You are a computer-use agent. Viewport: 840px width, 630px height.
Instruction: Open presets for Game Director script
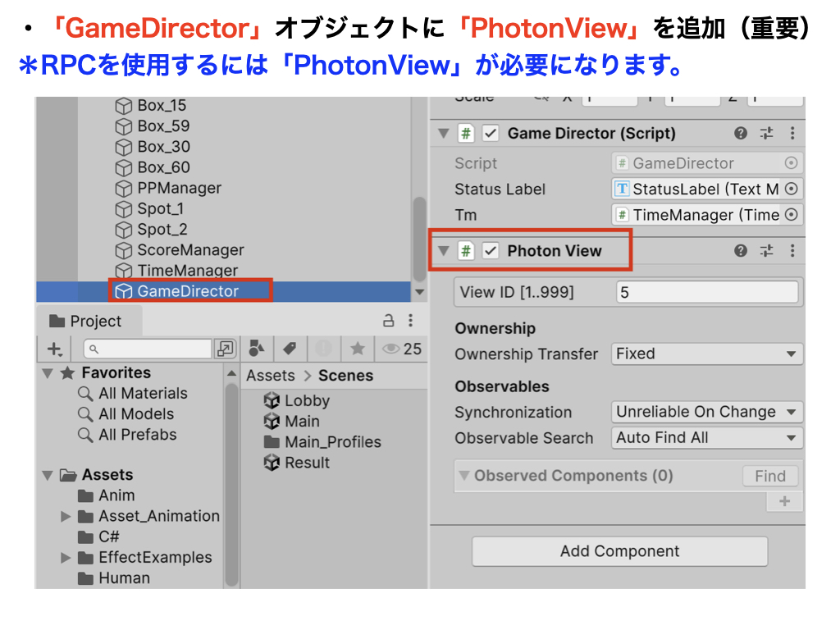click(x=767, y=134)
